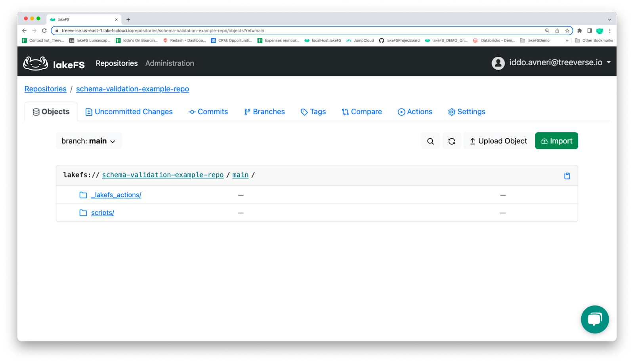Viewport: 634px width, 364px height.
Task: Open the Iddo's On Boardin... bookmark
Action: [137, 40]
